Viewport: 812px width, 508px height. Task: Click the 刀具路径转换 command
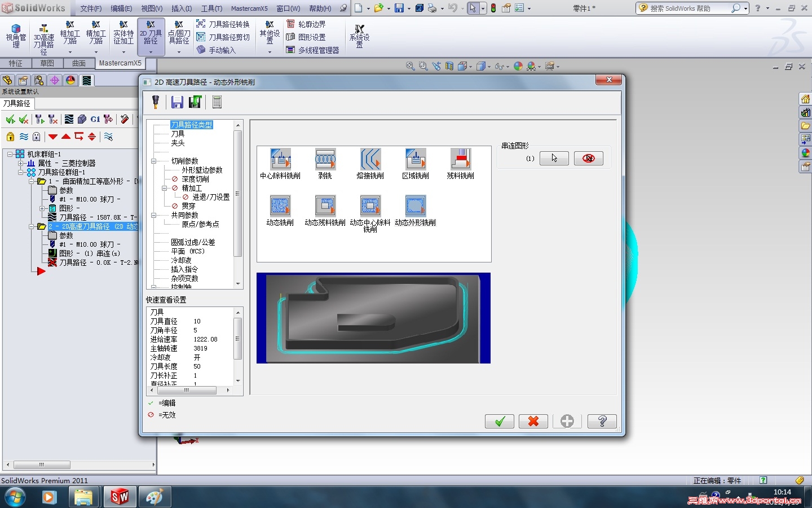point(223,24)
